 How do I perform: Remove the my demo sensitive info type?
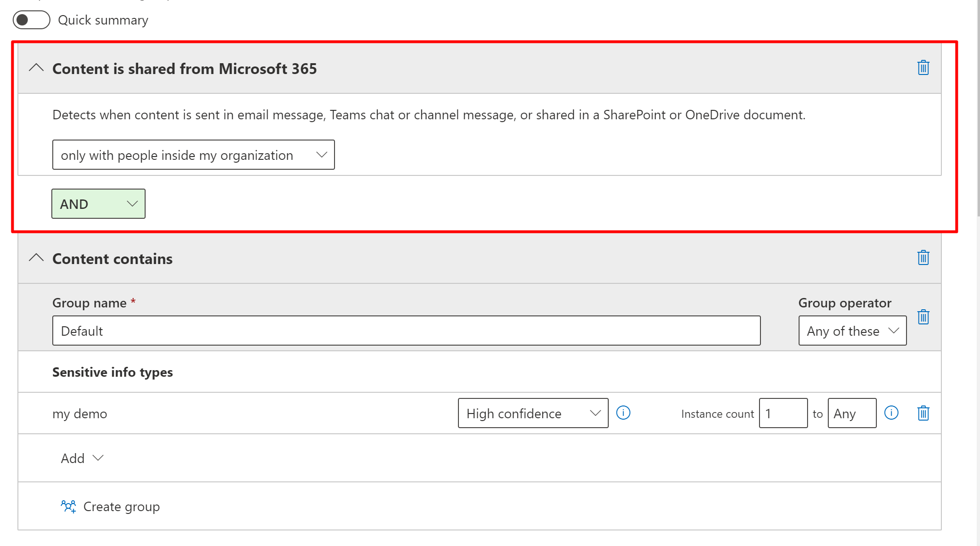(923, 413)
